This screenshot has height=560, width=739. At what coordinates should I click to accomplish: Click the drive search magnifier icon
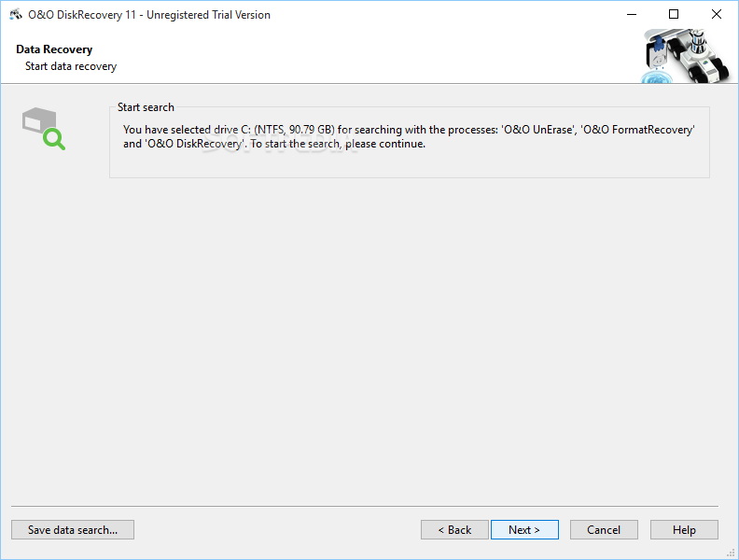[43, 129]
